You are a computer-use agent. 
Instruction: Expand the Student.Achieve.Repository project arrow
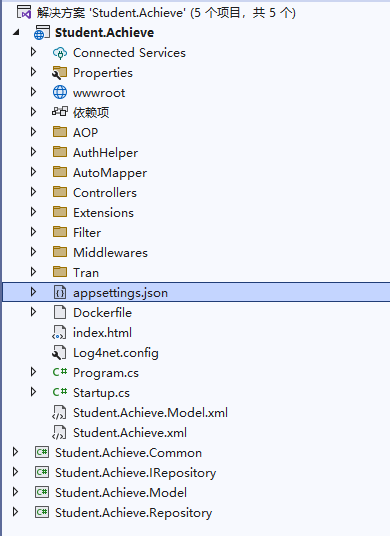coord(15,512)
